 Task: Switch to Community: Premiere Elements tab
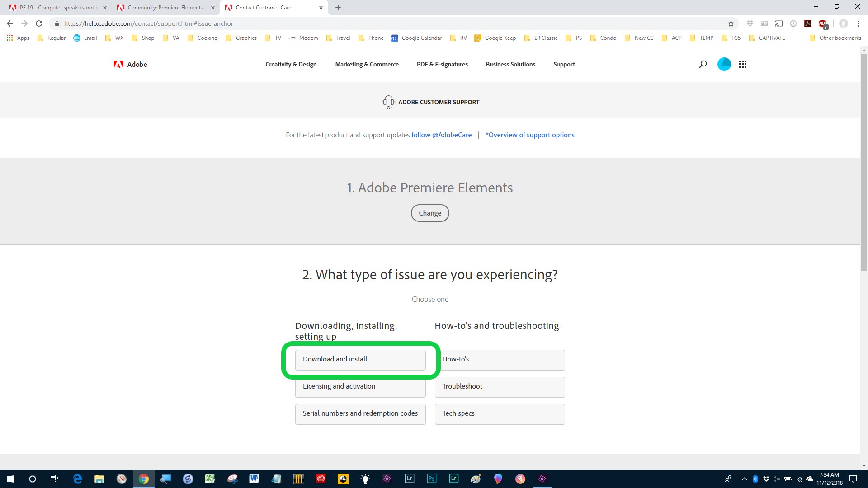165,8
